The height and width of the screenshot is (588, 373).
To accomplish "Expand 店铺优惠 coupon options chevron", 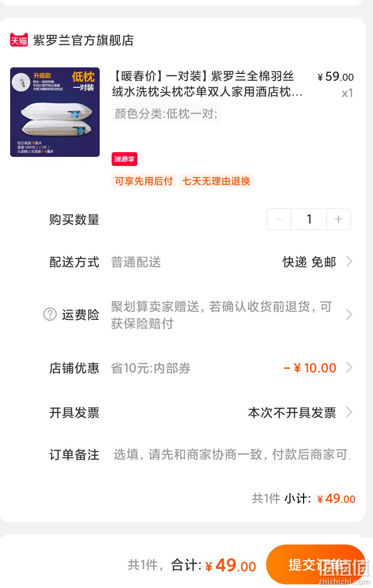I will (x=349, y=367).
